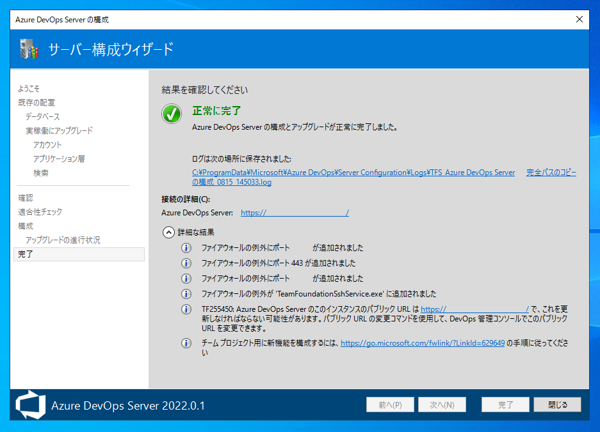Image resolution: width=600 pixels, height=432 pixels.
Task: Click info icon beside TF255450 message
Action: [x=186, y=309]
